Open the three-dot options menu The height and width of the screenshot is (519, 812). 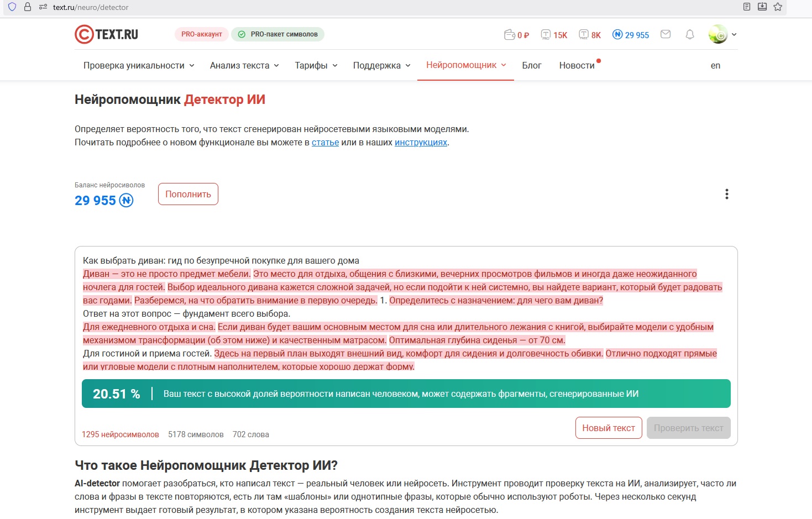point(726,194)
